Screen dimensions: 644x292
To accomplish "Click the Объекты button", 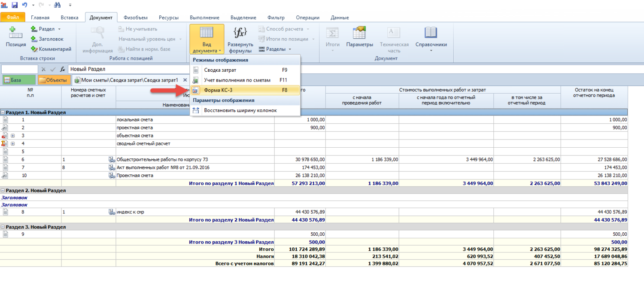I will pyautogui.click(x=53, y=80).
